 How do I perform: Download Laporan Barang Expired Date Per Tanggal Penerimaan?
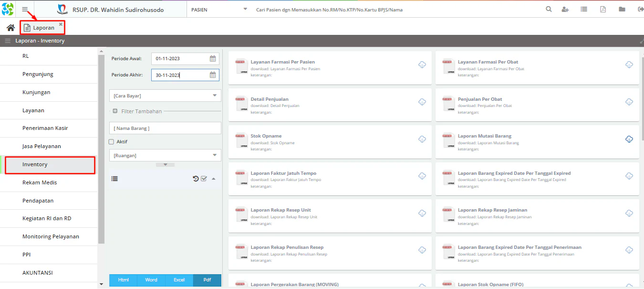(629, 250)
